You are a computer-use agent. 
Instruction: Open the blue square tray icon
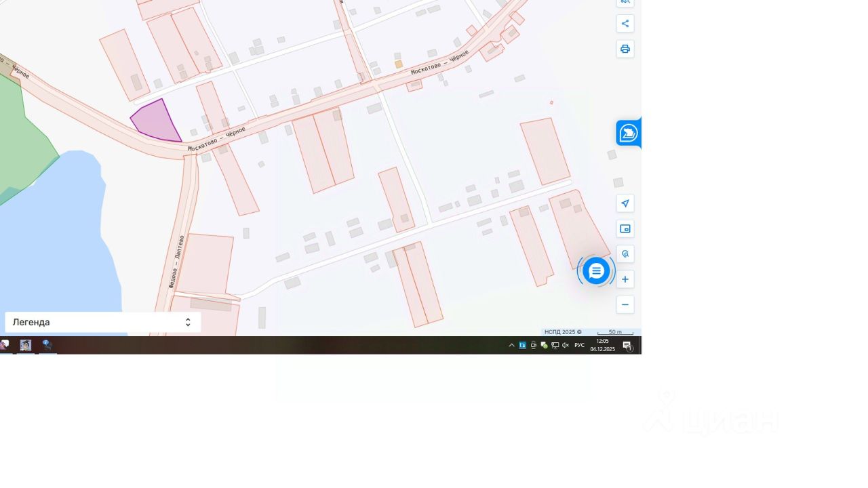coord(522,346)
